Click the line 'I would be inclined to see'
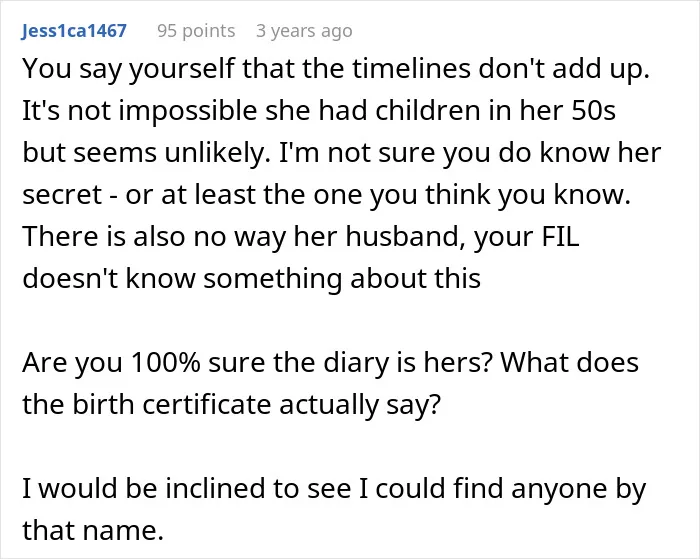The height and width of the screenshot is (559, 700). tap(334, 489)
